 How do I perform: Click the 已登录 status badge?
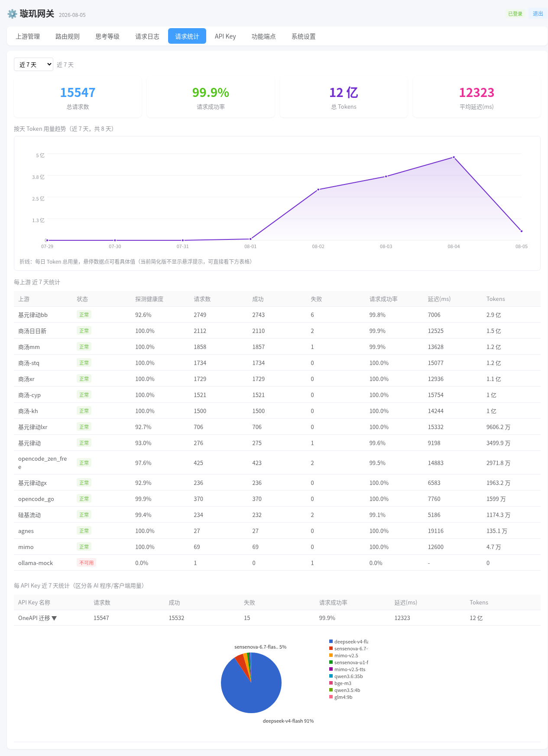click(516, 14)
